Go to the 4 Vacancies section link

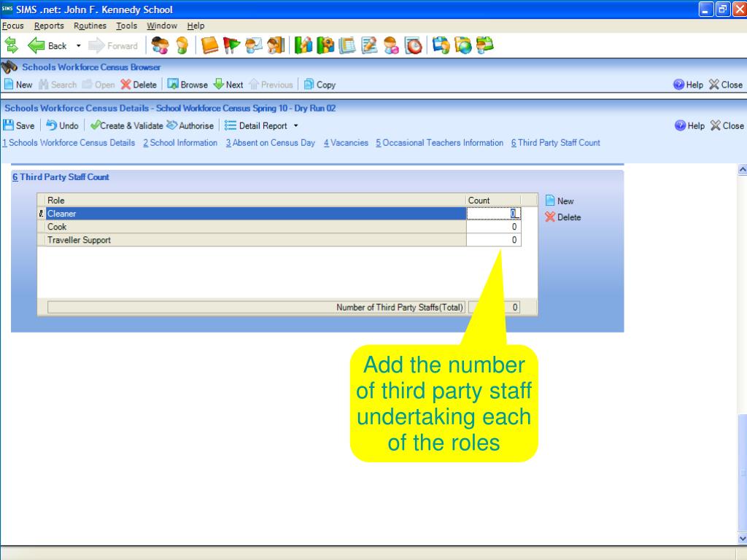tap(346, 143)
